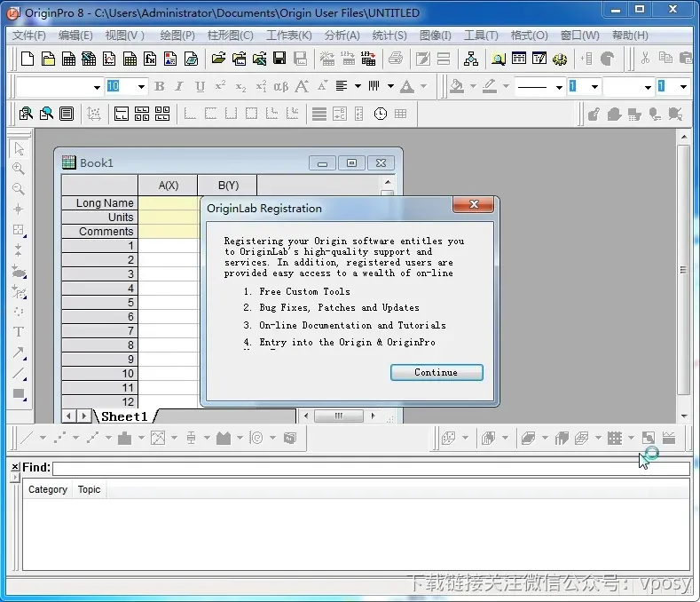
Task: Toggle Bold formatting button
Action: point(160,86)
